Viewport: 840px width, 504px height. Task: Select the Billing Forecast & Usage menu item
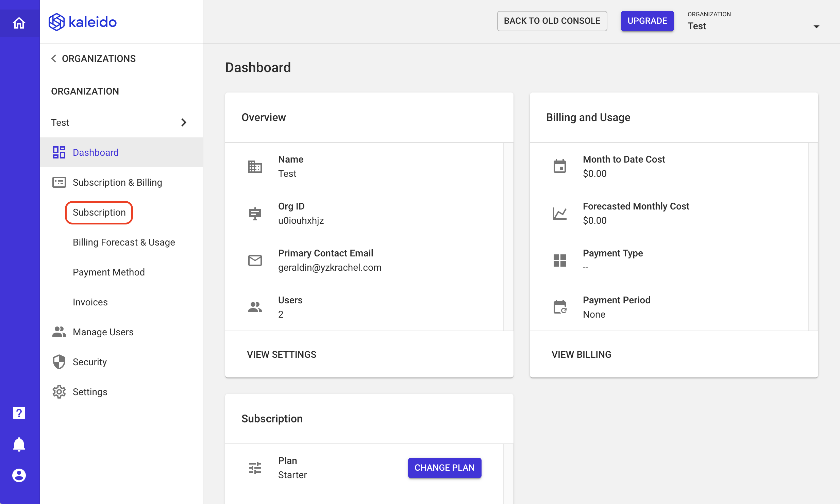123,242
